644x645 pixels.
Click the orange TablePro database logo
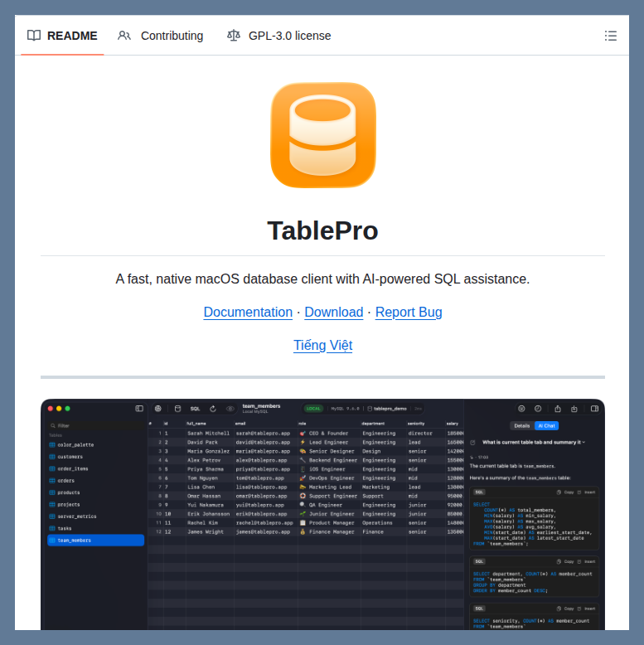click(x=322, y=135)
